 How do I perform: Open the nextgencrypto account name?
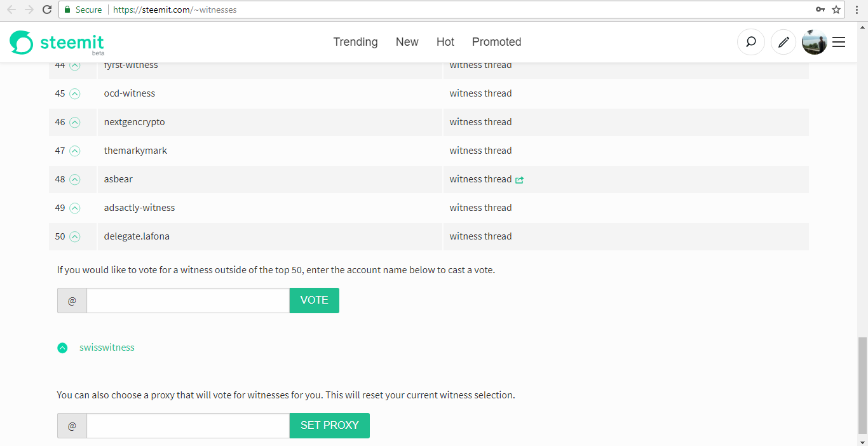[135, 122]
